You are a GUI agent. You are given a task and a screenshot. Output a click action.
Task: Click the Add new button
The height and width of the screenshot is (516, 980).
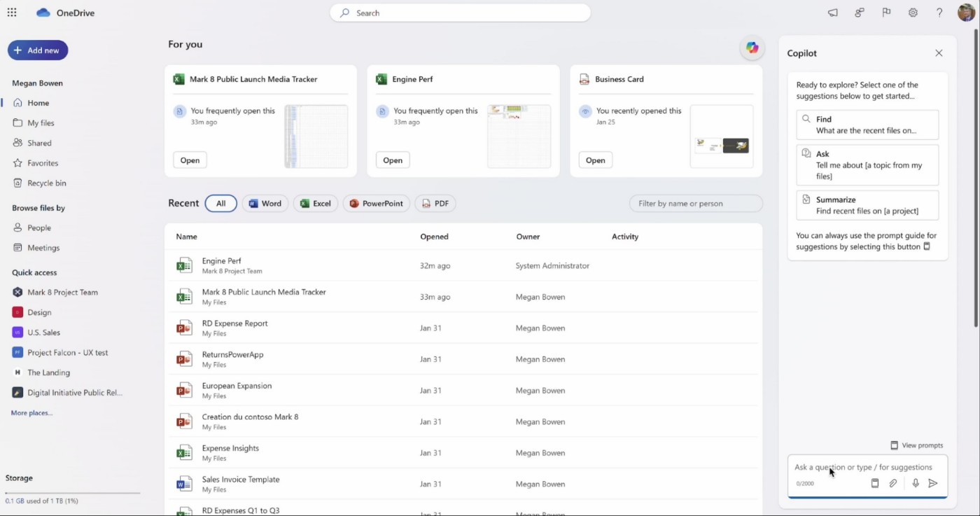(38, 50)
